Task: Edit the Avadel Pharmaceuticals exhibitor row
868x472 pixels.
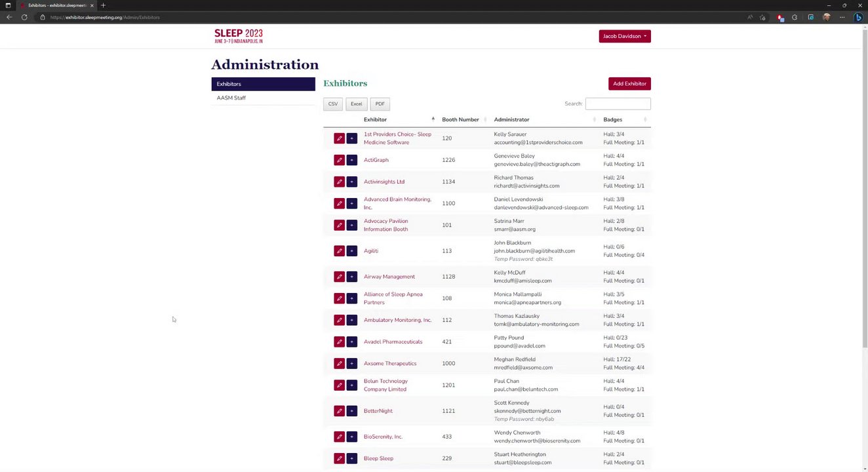Action: click(x=339, y=342)
